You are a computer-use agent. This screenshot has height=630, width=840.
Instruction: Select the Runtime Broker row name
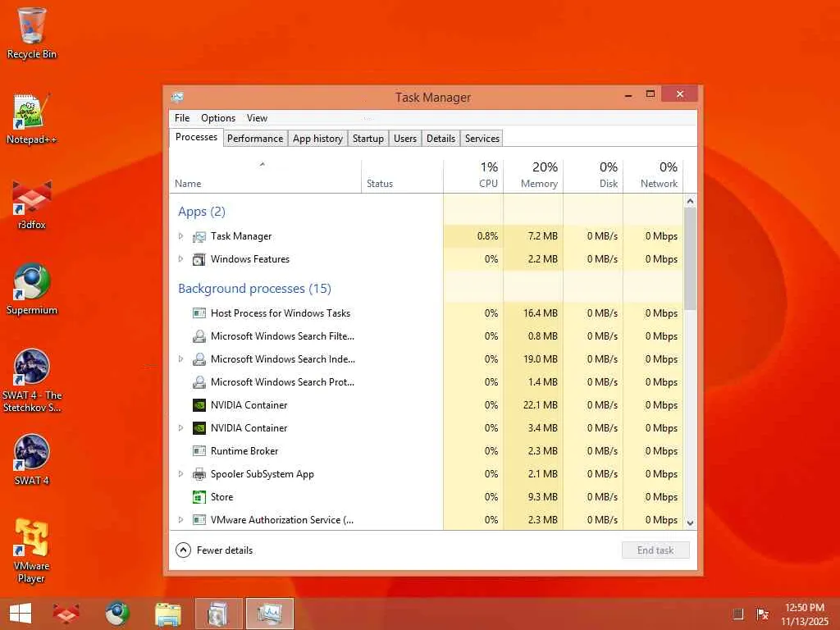coord(244,451)
